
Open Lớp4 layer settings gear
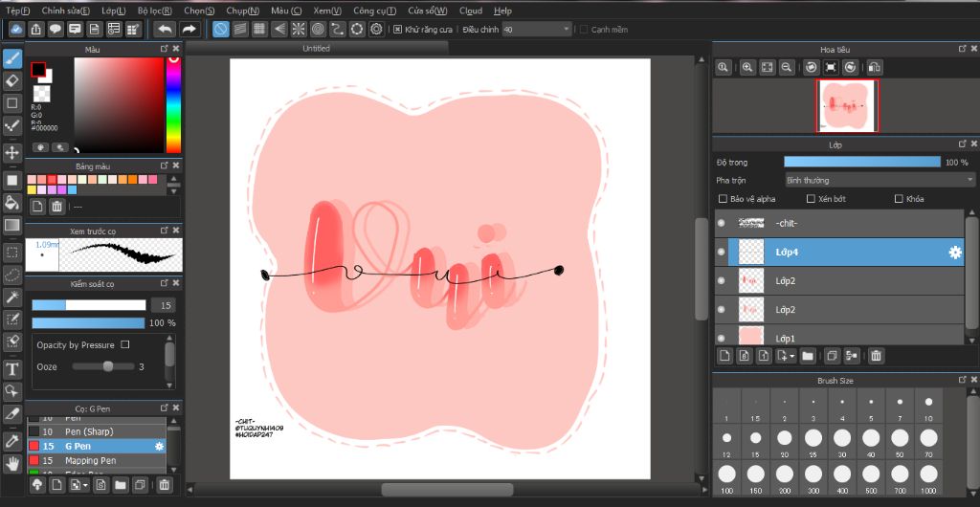[955, 253]
